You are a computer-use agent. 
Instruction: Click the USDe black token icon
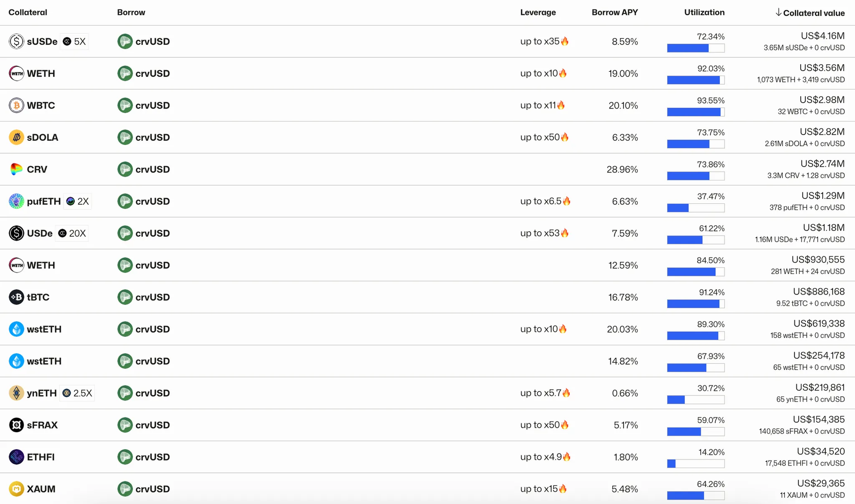[16, 233]
